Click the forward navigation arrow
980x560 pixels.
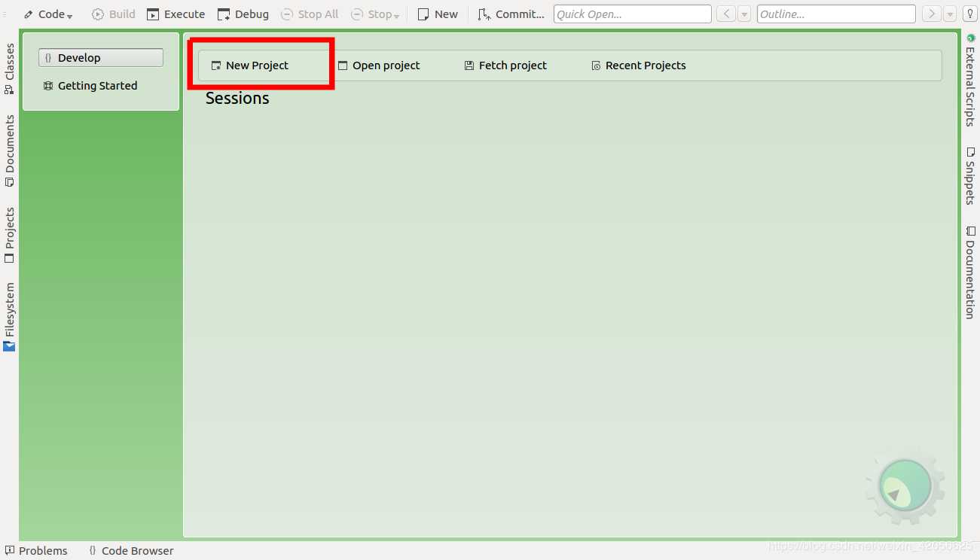932,14
